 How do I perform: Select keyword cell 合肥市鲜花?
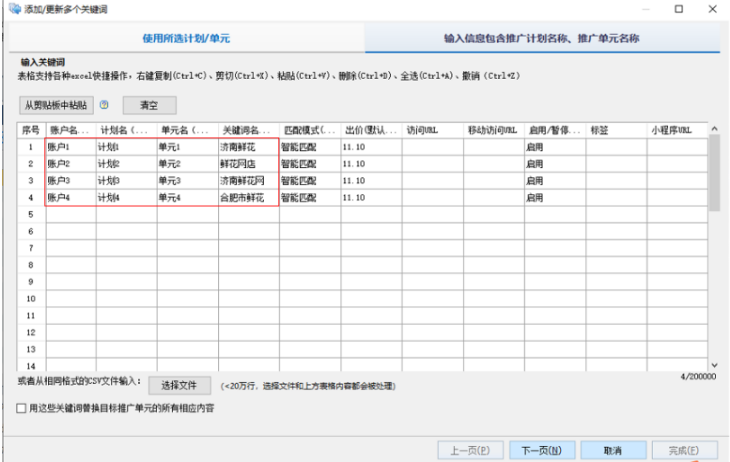click(x=249, y=197)
